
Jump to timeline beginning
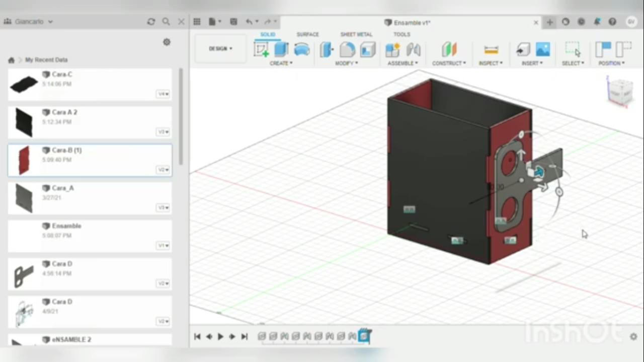[197, 336]
